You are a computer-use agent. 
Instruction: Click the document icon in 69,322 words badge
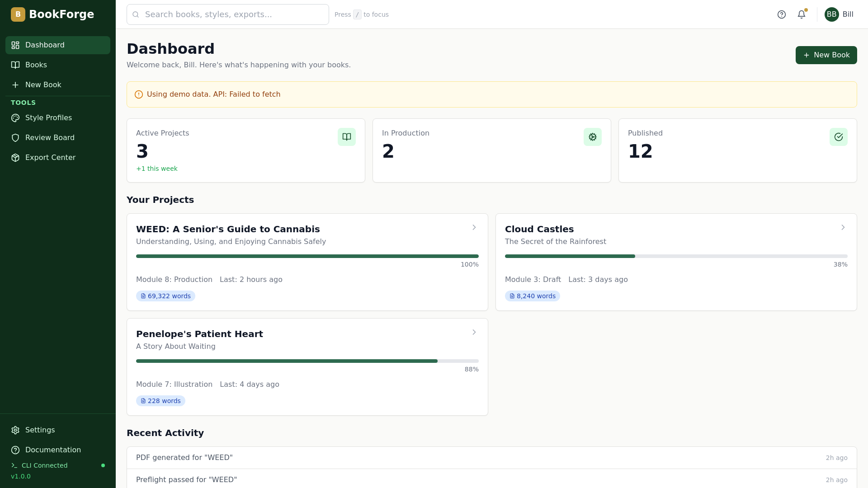tap(143, 296)
